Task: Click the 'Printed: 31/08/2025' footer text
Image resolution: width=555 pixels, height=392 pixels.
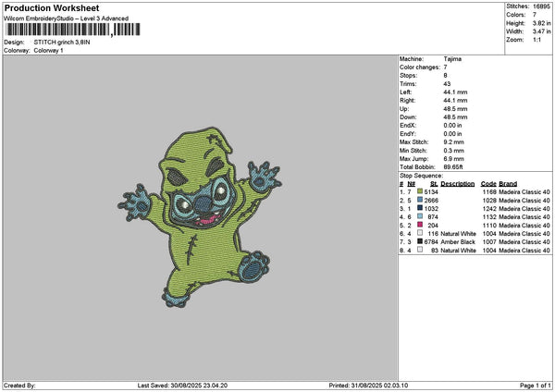Action: (x=368, y=386)
